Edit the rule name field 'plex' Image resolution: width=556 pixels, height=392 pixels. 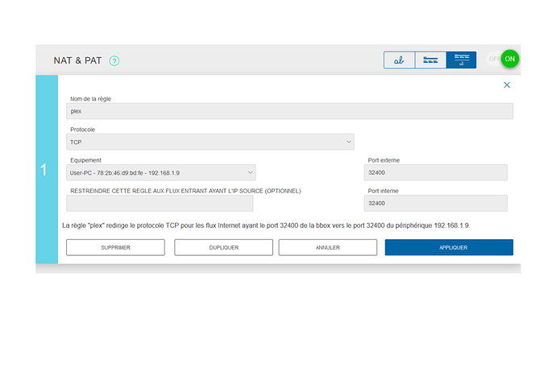point(289,111)
